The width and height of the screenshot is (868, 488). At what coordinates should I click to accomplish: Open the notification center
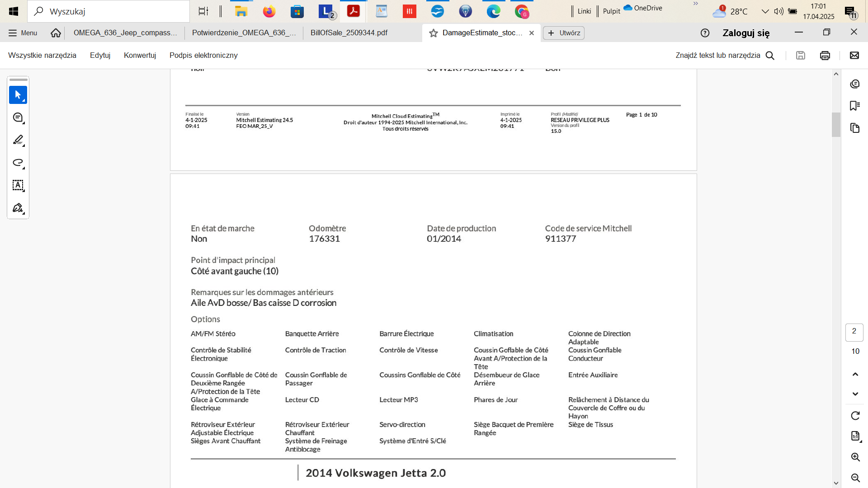[850, 12]
